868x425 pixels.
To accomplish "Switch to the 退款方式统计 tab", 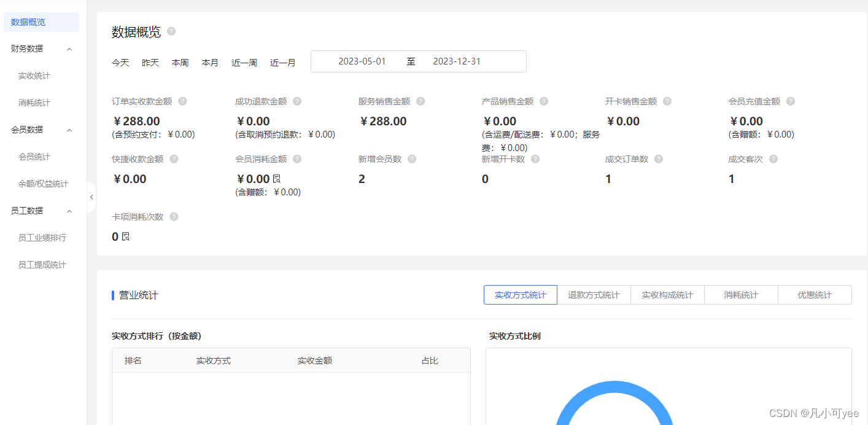I will (x=594, y=295).
